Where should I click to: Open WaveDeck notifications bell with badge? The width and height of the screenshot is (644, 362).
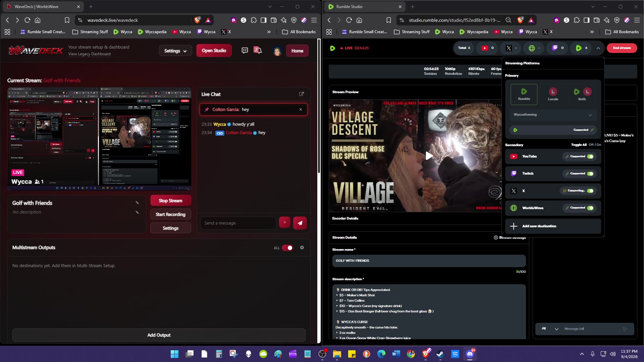[x=258, y=50]
